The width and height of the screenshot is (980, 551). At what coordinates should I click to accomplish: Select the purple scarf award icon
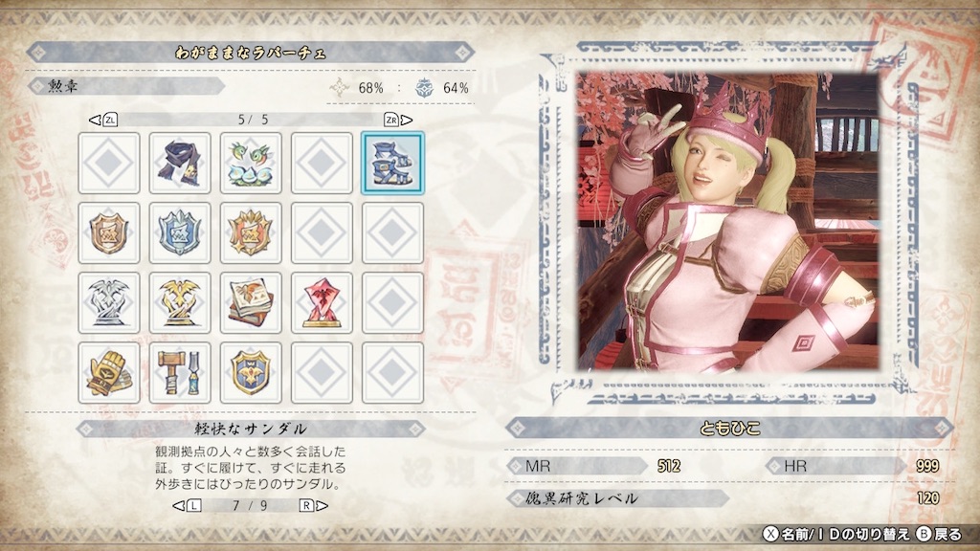coord(180,163)
